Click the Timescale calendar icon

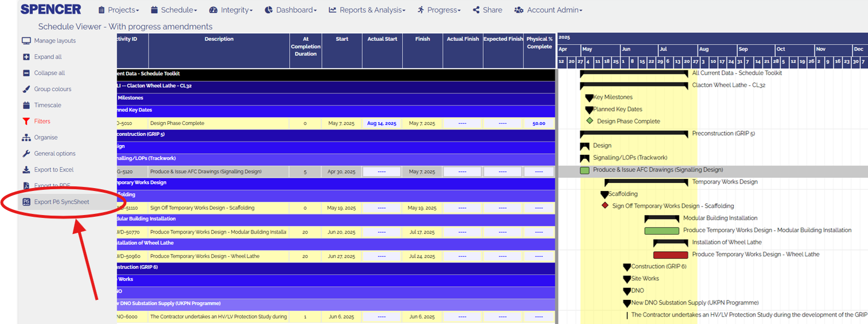[x=26, y=105]
